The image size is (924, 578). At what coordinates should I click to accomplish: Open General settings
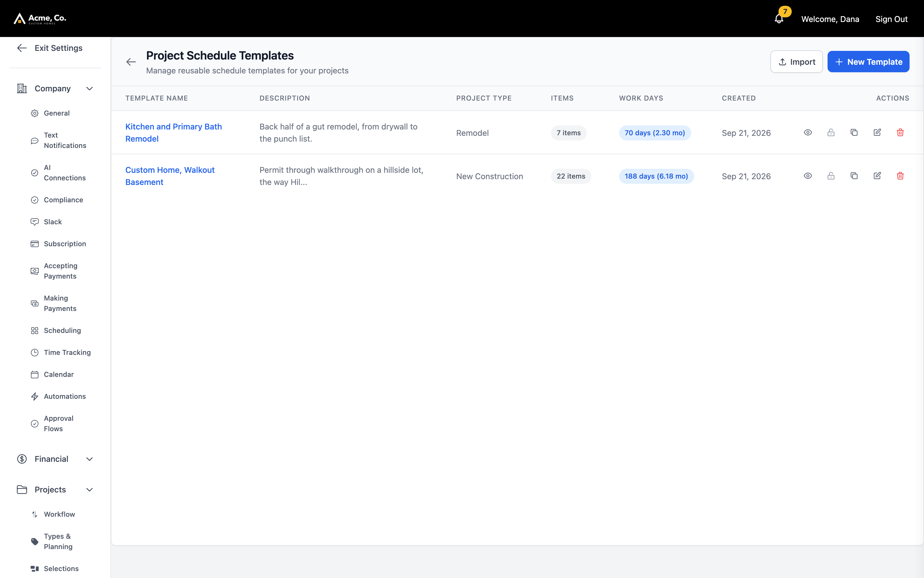pyautogui.click(x=57, y=113)
